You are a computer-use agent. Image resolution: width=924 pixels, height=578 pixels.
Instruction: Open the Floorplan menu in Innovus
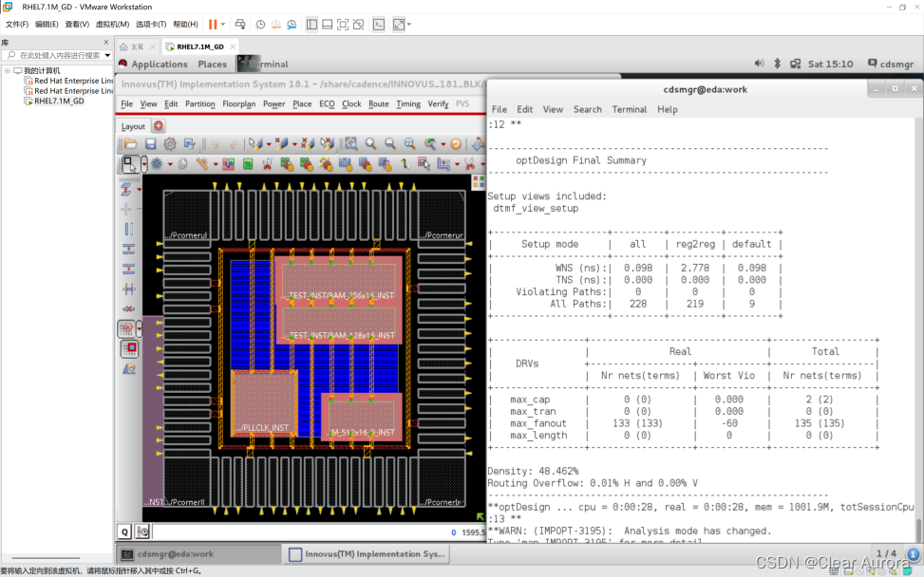pos(238,103)
